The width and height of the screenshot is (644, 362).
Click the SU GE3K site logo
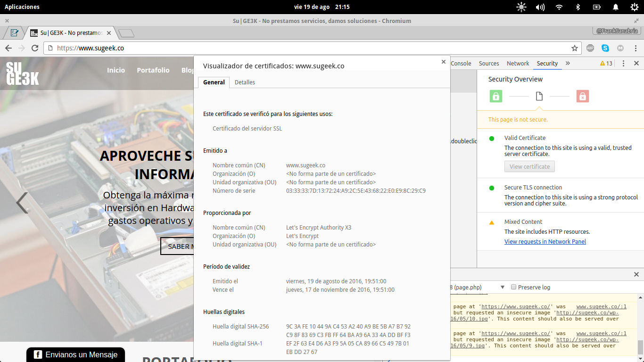tap(23, 74)
